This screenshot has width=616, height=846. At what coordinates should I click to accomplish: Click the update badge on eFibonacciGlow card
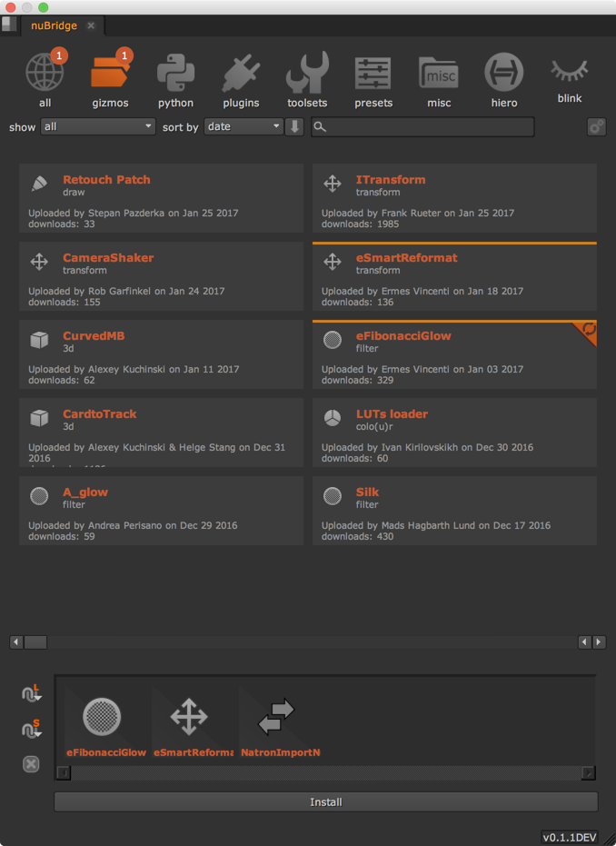587,331
